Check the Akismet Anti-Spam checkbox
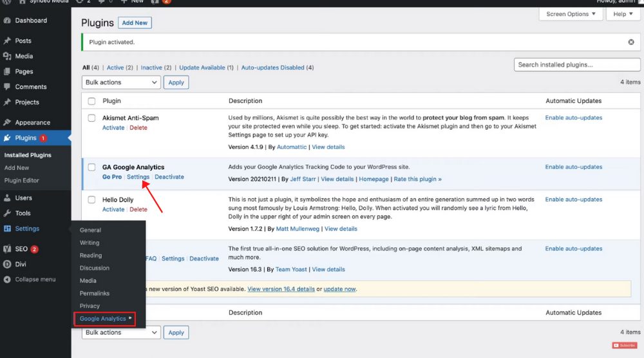This screenshot has width=644, height=358. [x=91, y=118]
